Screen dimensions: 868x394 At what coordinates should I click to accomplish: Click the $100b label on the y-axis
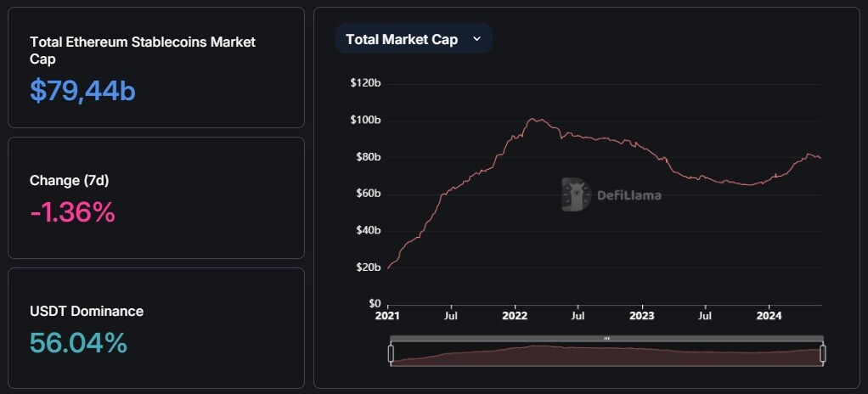365,120
